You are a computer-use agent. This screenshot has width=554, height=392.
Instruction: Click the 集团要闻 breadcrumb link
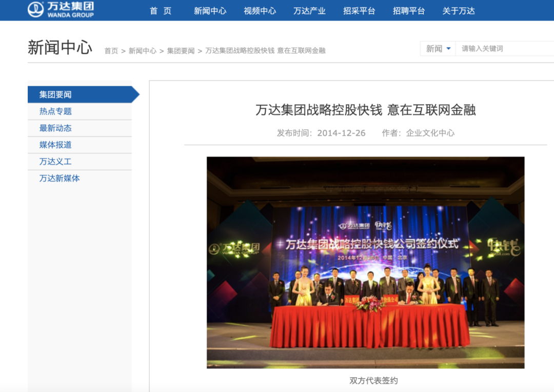181,51
